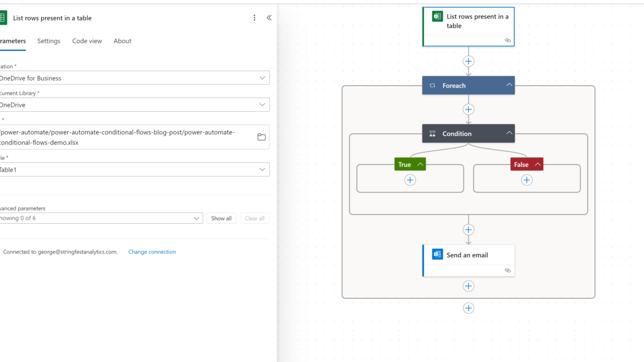This screenshot has height=362, width=644.
Task: Collapse the True branch
Action: [x=420, y=164]
